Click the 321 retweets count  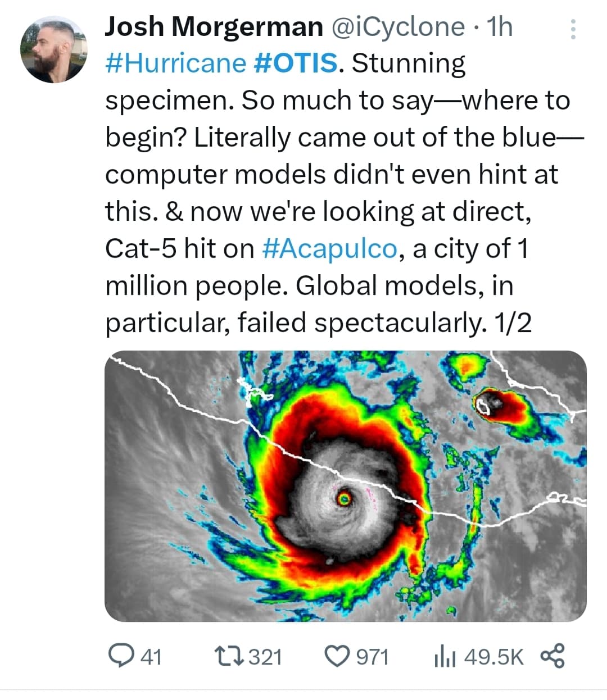(x=265, y=656)
